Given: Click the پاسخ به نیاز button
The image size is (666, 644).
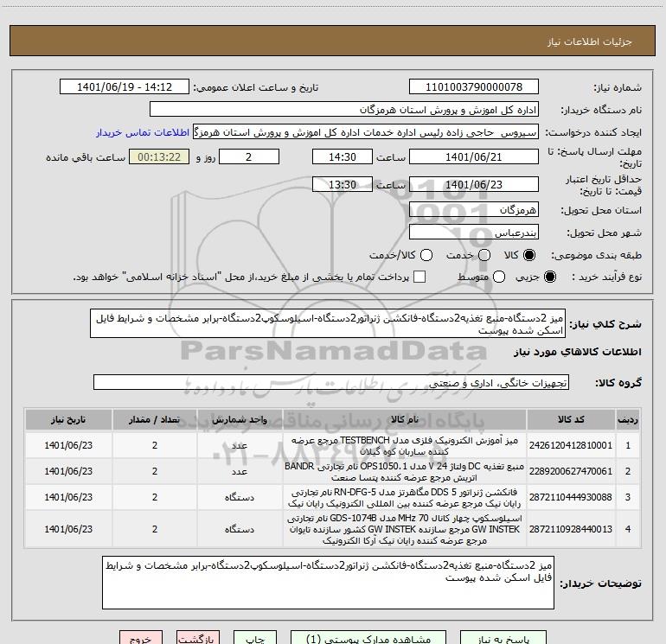Looking at the screenshot, I should tap(503, 638).
